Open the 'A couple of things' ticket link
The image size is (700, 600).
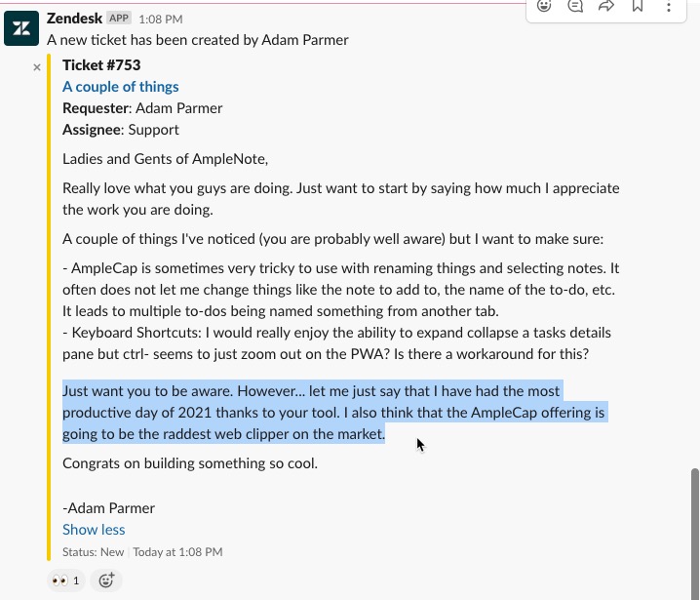pos(121,87)
